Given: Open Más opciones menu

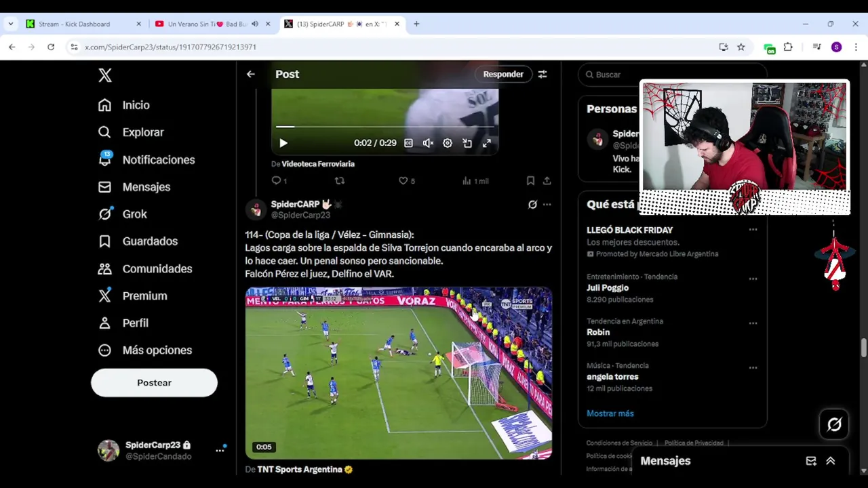Looking at the screenshot, I should point(145,350).
